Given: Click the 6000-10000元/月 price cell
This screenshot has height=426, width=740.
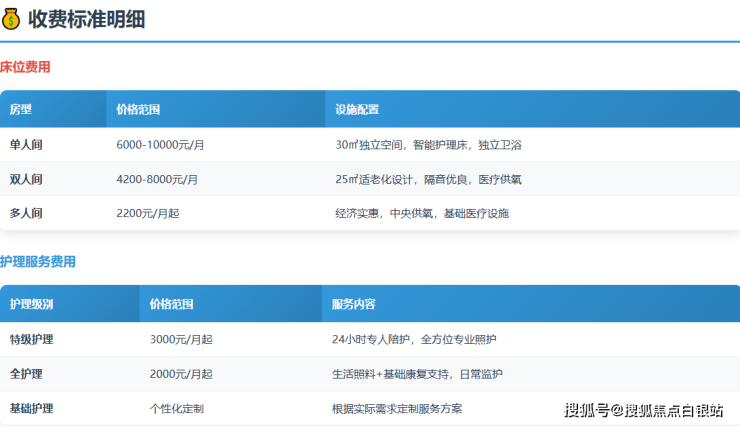Looking at the screenshot, I should (x=160, y=144).
